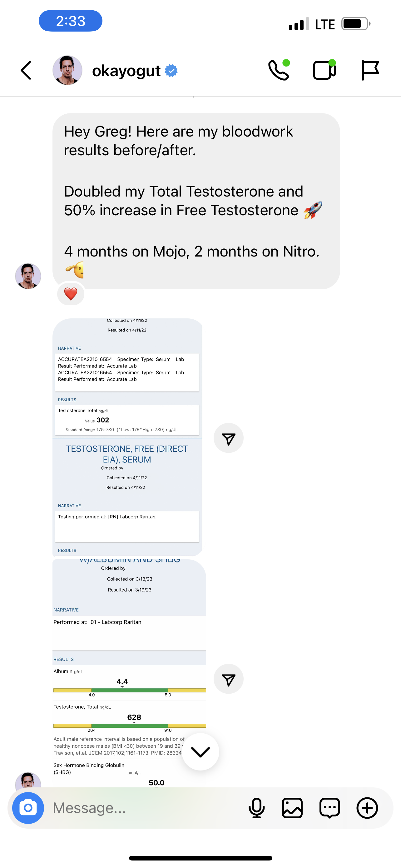Tap the plus icon for more options
Screen dimensions: 401x868
[x=367, y=808]
